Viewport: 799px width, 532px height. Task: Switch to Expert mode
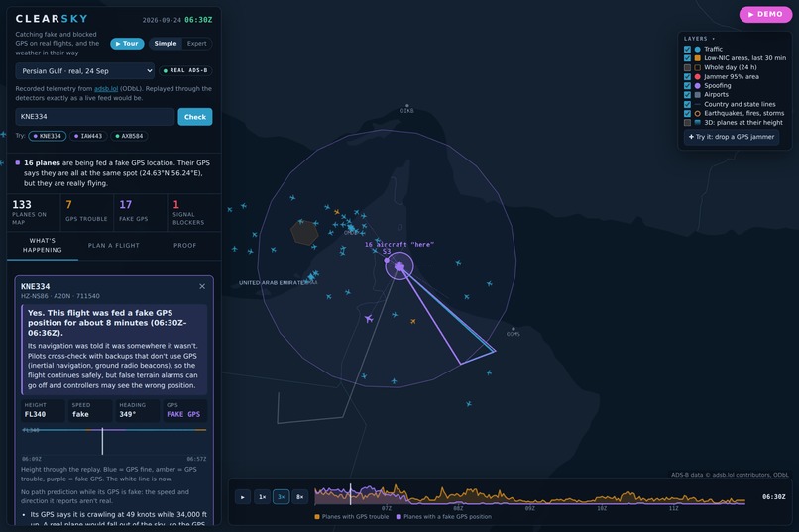196,44
